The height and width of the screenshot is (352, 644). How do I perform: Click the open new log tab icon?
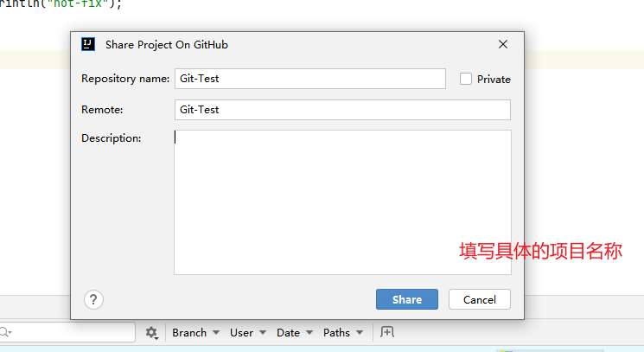[387, 332]
